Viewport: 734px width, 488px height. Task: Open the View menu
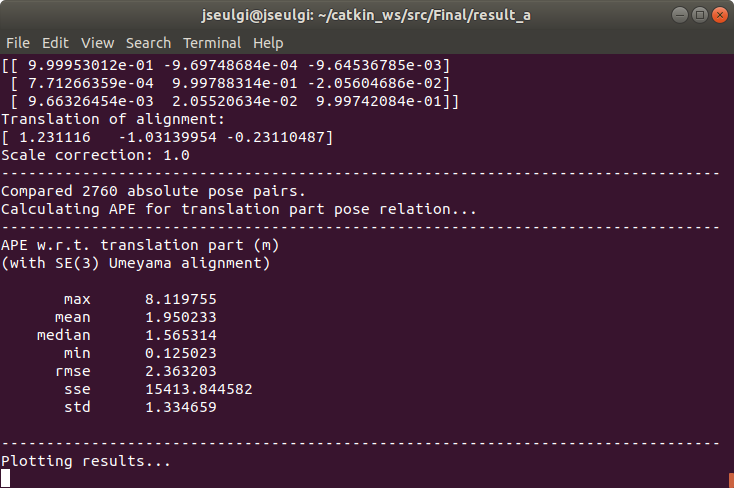coord(97,43)
